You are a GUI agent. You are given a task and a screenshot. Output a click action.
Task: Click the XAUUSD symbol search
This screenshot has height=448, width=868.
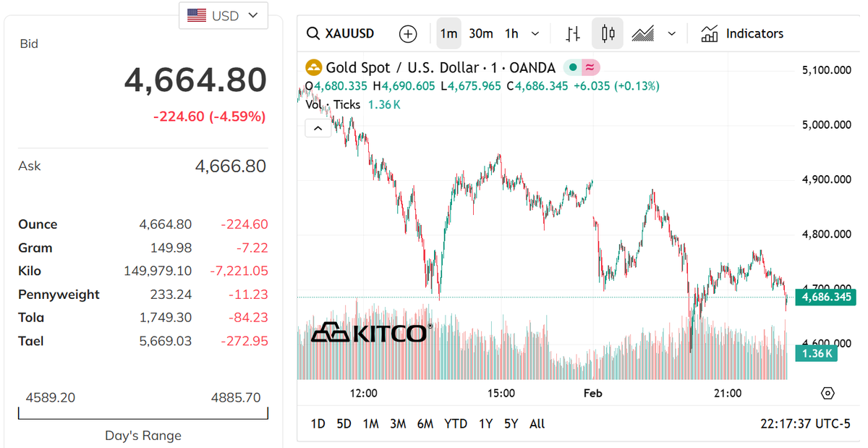coord(341,34)
